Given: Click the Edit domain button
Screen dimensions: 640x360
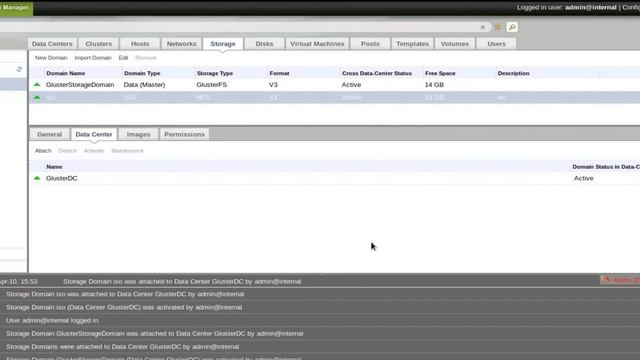Looking at the screenshot, I should click(x=123, y=58).
